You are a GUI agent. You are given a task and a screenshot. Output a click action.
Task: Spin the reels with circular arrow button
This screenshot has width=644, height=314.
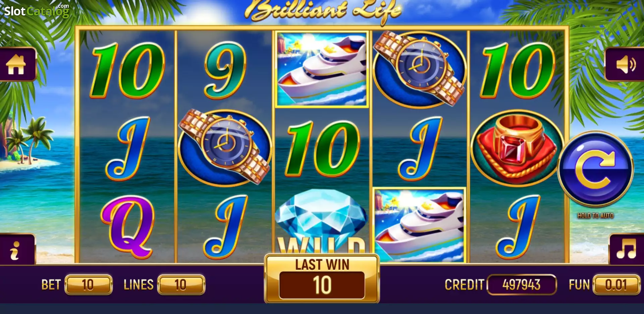click(x=595, y=169)
